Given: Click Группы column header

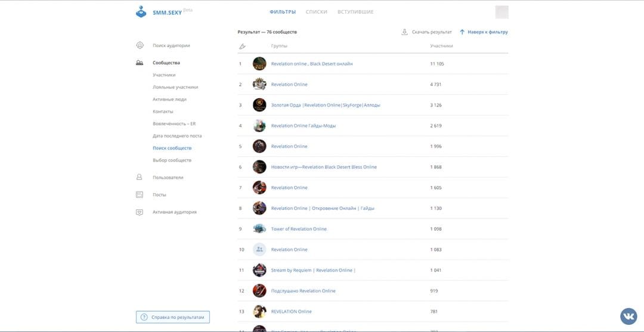Looking at the screenshot, I should (279, 46).
